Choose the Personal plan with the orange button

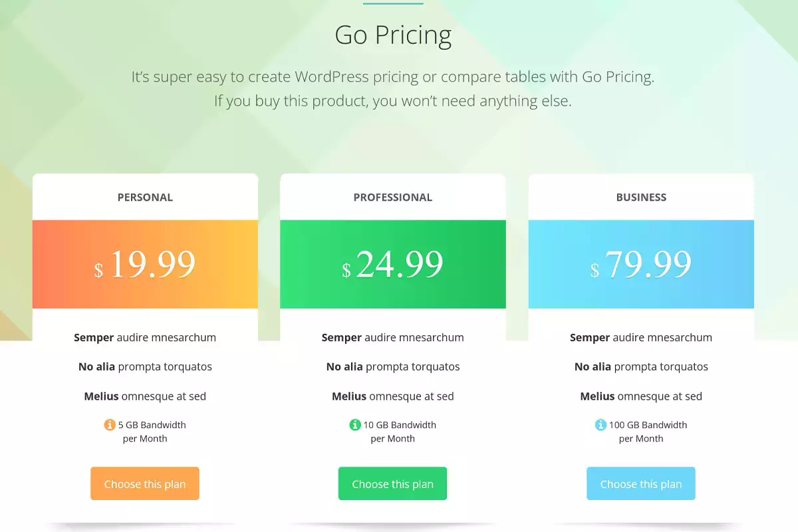[145, 484]
